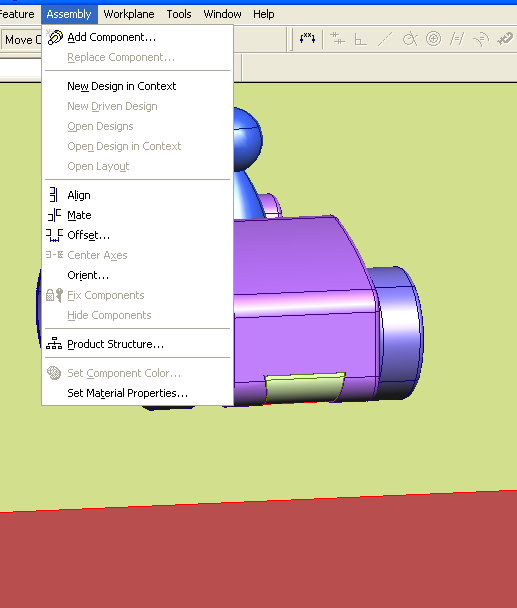Click the Open Designs menu entry
Viewport: 517px width, 608px height.
tap(137, 126)
